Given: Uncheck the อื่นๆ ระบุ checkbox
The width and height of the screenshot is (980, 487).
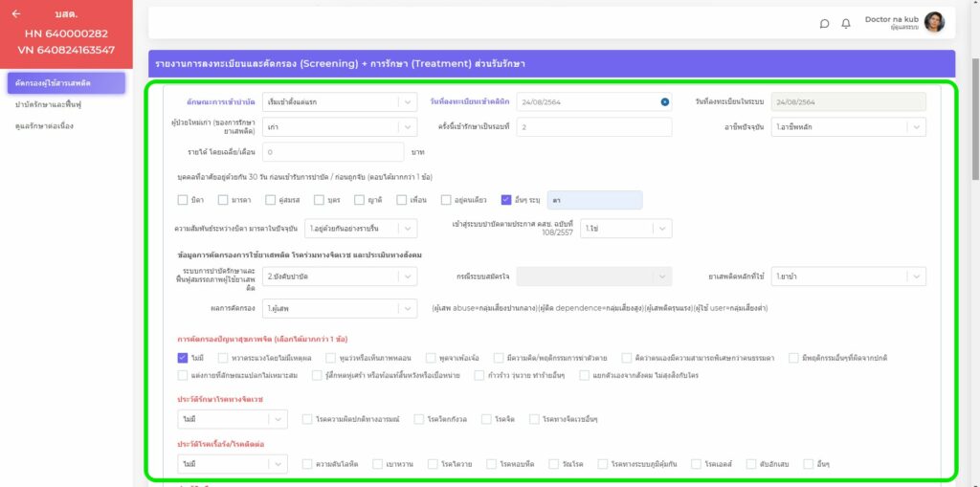Looking at the screenshot, I should point(506,200).
